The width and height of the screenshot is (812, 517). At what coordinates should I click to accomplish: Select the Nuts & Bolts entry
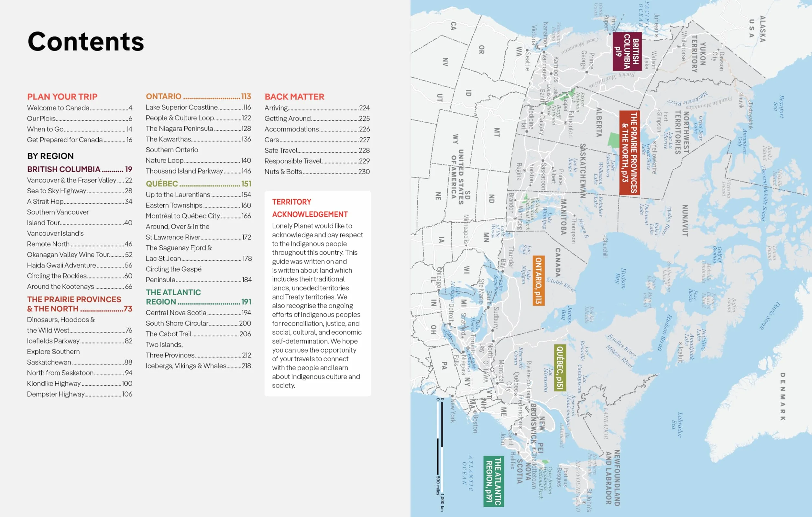click(317, 172)
